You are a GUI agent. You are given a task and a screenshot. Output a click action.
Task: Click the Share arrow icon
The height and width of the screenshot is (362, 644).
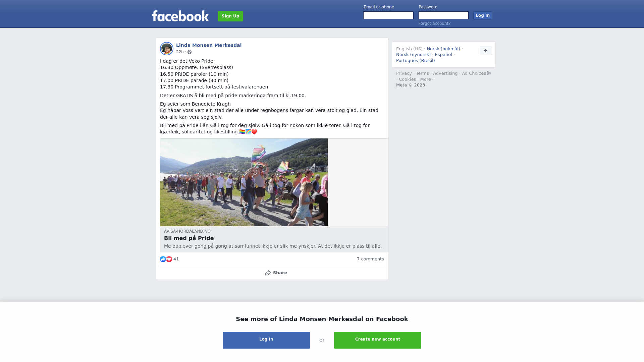coord(268,273)
